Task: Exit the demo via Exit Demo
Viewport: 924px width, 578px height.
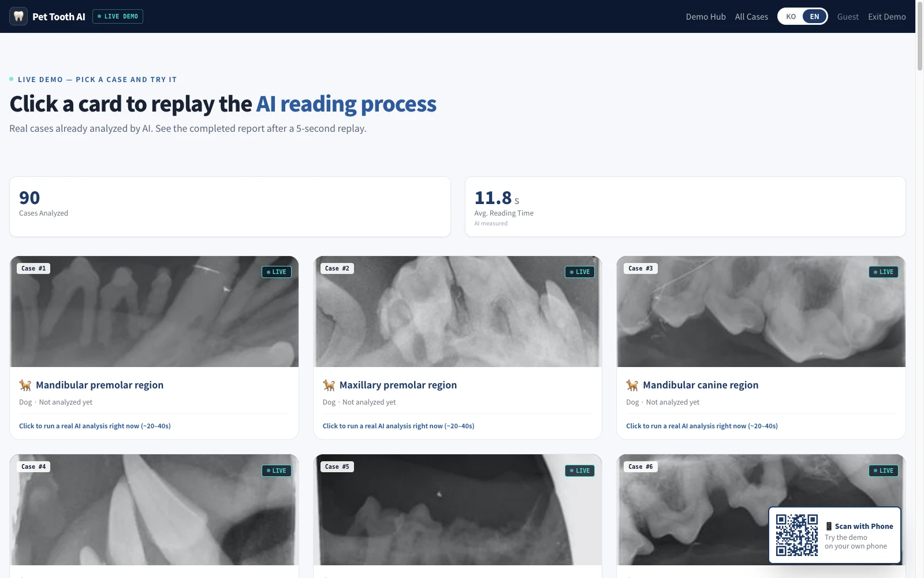Action: coord(886,17)
